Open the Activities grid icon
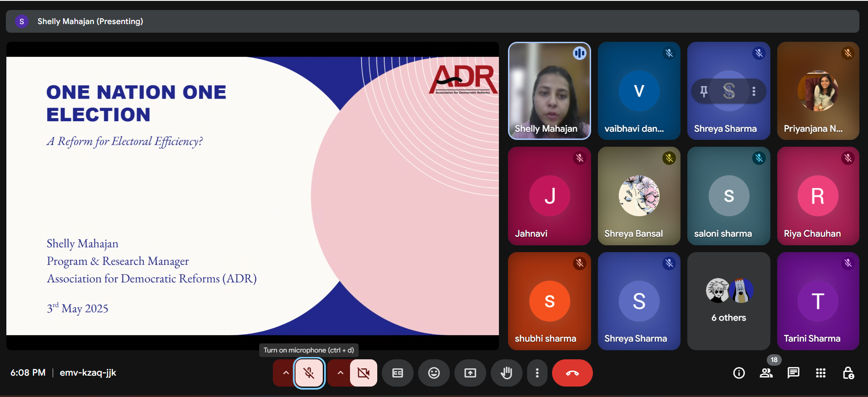The width and height of the screenshot is (868, 397). 821,373
